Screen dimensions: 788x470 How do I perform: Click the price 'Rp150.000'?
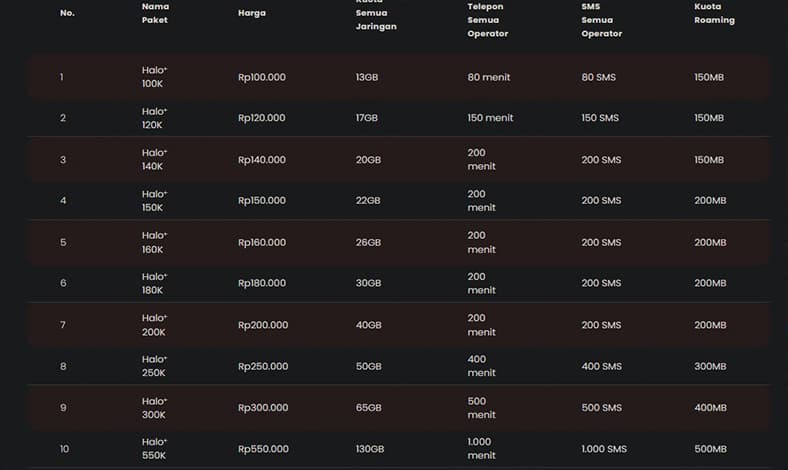click(x=262, y=201)
